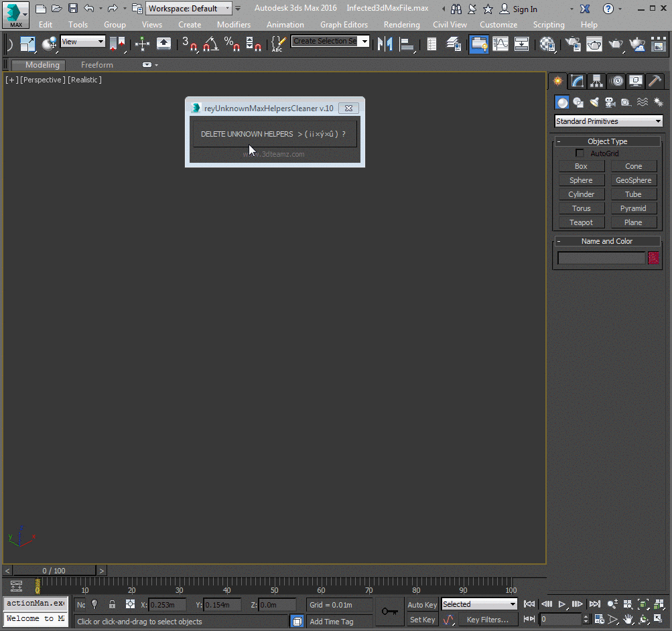Screen dimensions: 672x631
Task: Collapse the Object Type rollout
Action: (607, 141)
